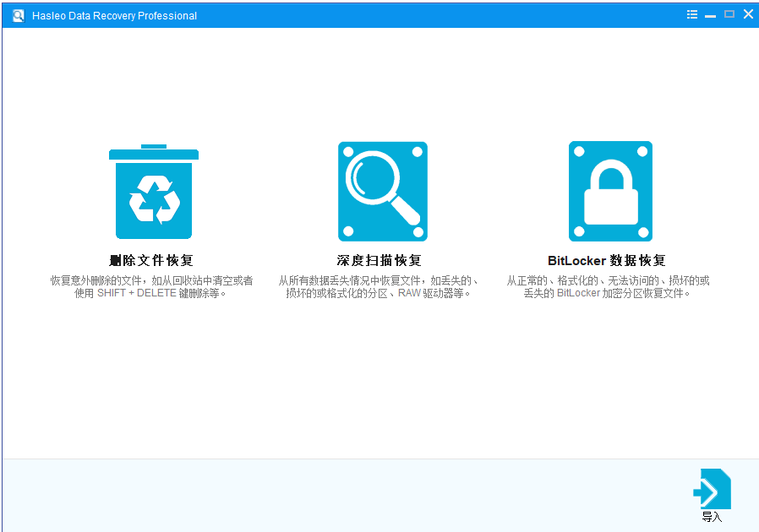Viewport: 759px width, 532px height.
Task: Choose the 深度扫描恢复 heading
Action: (379, 261)
